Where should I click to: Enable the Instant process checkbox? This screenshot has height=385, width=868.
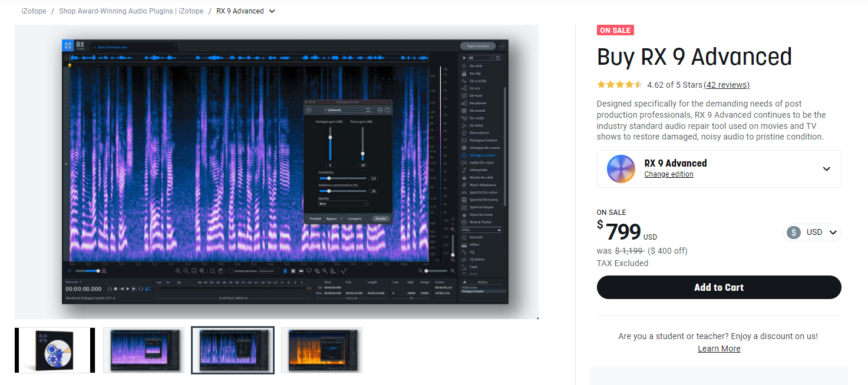(x=230, y=271)
